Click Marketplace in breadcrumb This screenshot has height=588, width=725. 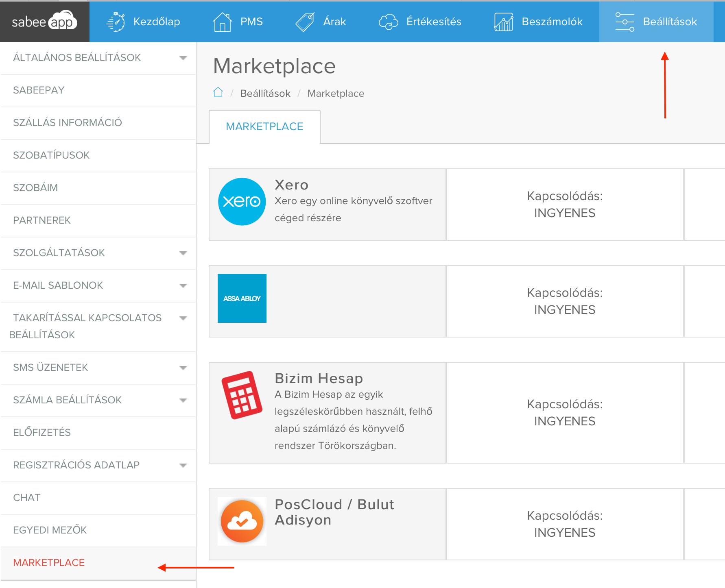[x=336, y=94]
